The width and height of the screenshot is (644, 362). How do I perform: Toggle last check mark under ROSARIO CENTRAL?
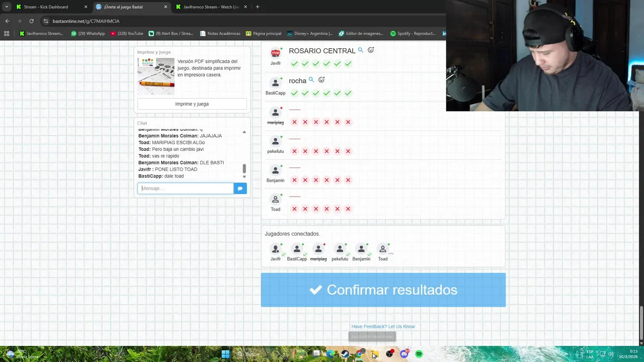pyautogui.click(x=348, y=64)
